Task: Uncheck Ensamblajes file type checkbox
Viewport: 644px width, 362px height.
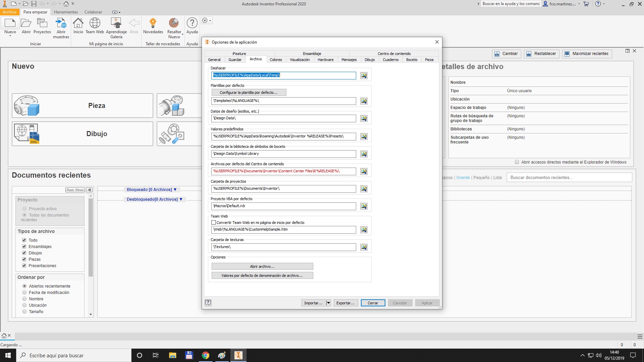Action: 24,247
